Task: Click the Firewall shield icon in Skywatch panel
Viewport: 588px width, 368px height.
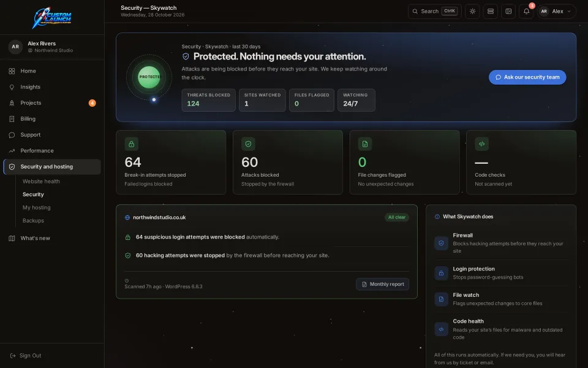Action: click(442, 243)
